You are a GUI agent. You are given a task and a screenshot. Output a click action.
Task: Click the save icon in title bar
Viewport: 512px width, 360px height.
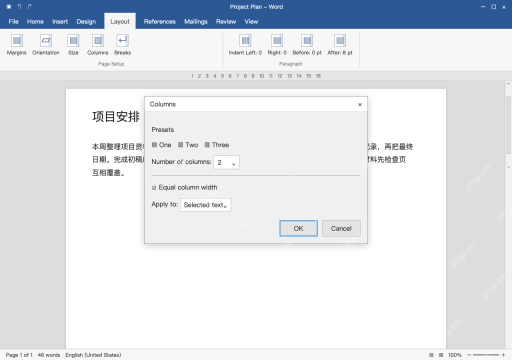[9, 7]
